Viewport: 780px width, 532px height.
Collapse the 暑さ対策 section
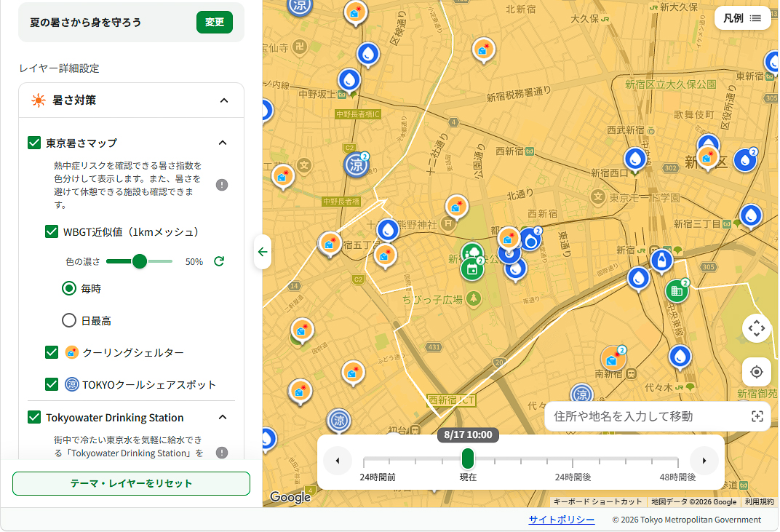click(x=224, y=100)
